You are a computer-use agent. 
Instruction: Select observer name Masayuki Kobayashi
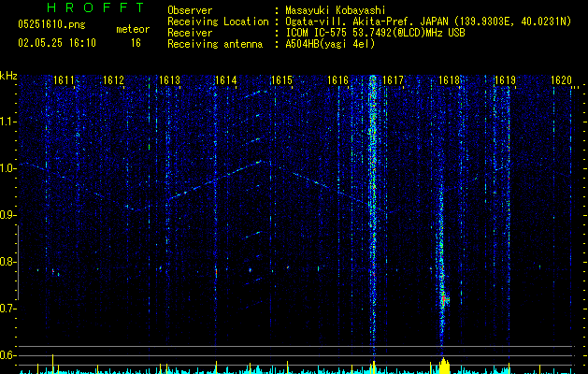click(336, 10)
